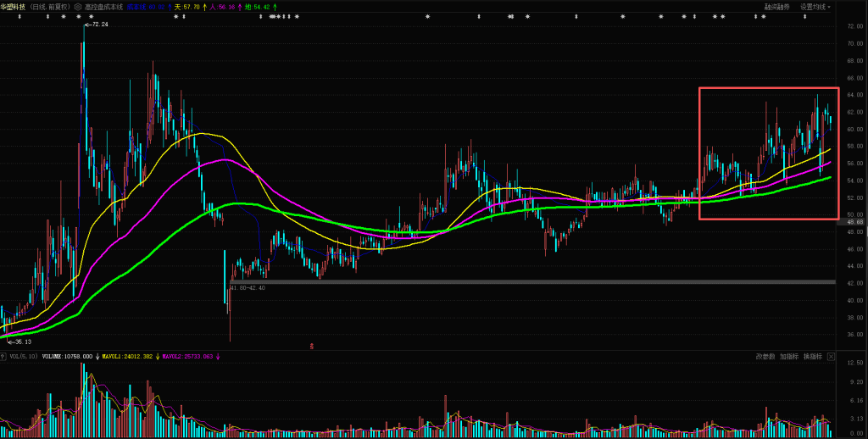Screen dimensions: 868x439
Task: Close the VOL indicator panel
Action: pos(832,358)
